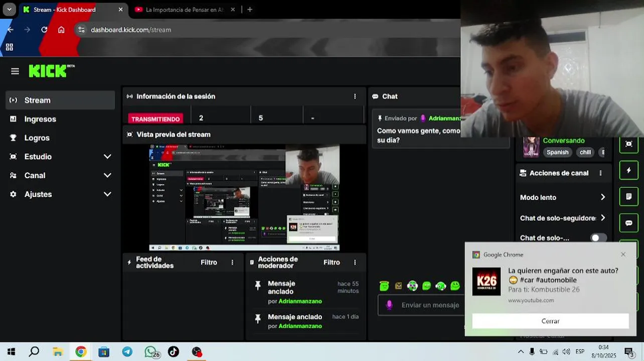Click the TRANSMITIENDO status badge
Image resolution: width=644 pixels, height=361 pixels.
(155, 119)
